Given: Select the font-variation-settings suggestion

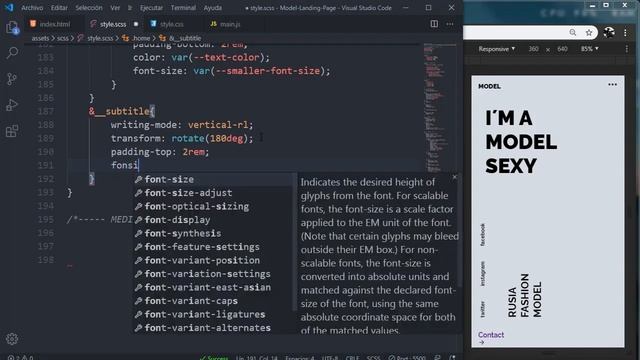Looking at the screenshot, I should click(x=213, y=273).
